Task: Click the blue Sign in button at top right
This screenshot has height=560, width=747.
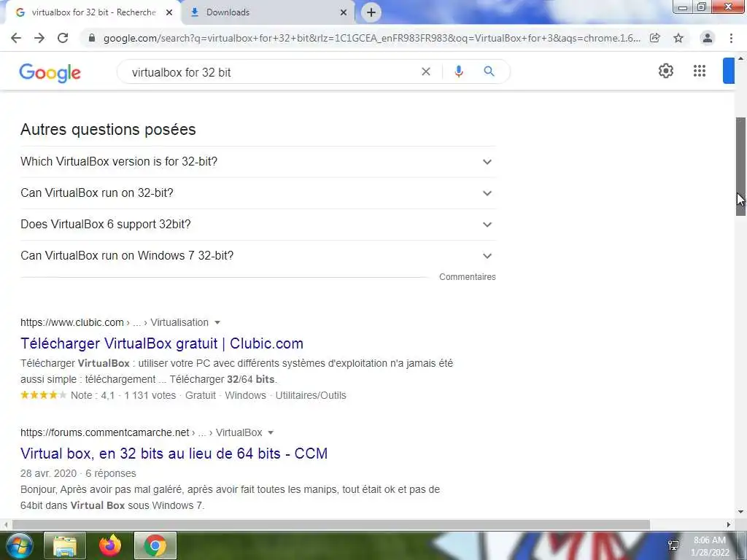Action: click(x=729, y=71)
